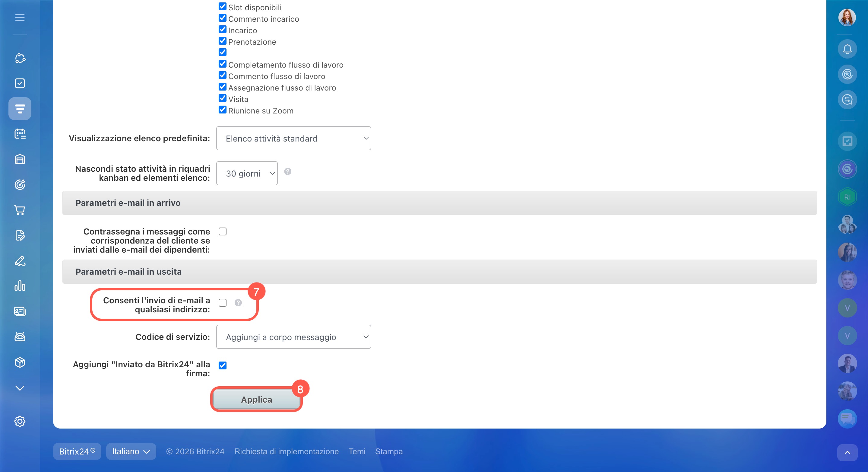
Task: Open the settings gear in the sidebar
Action: [20, 421]
